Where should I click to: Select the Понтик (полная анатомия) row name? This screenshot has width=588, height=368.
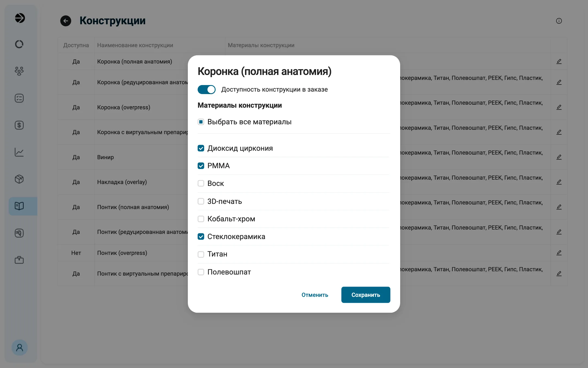133,207
